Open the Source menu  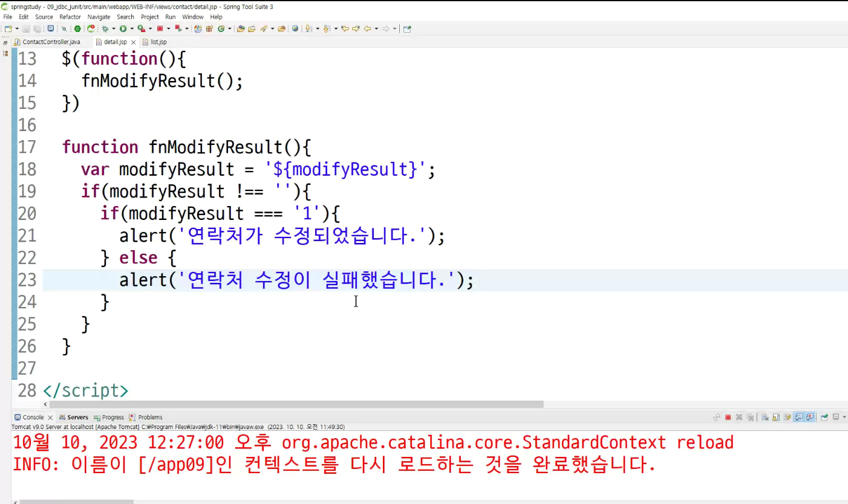[44, 17]
